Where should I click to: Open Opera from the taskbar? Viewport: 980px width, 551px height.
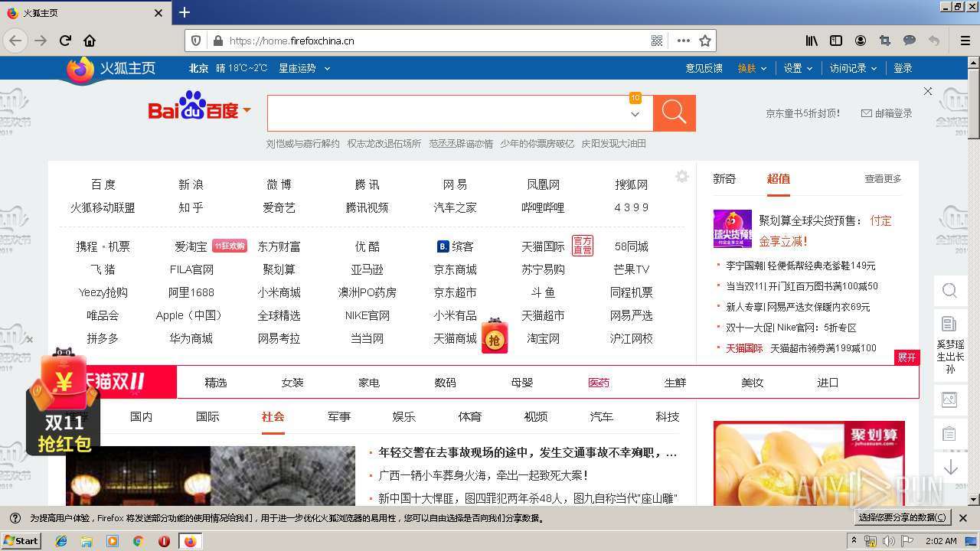coord(164,541)
